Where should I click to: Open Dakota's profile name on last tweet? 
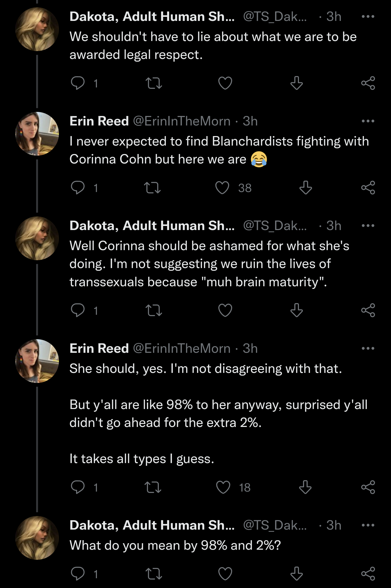click(x=152, y=525)
